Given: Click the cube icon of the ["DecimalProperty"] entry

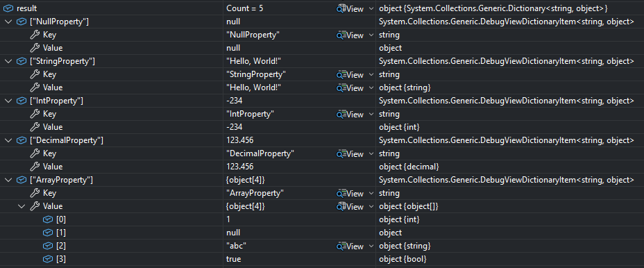Looking at the screenshot, I should (22, 140).
